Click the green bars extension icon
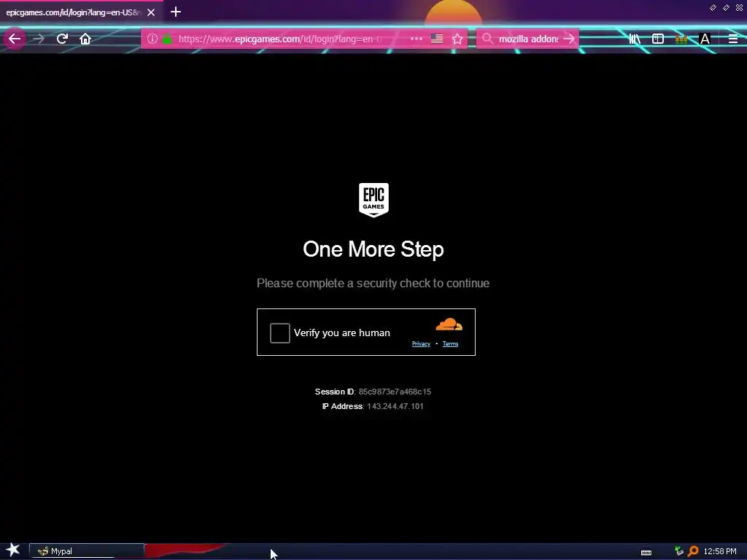747x560 pixels. [681, 39]
